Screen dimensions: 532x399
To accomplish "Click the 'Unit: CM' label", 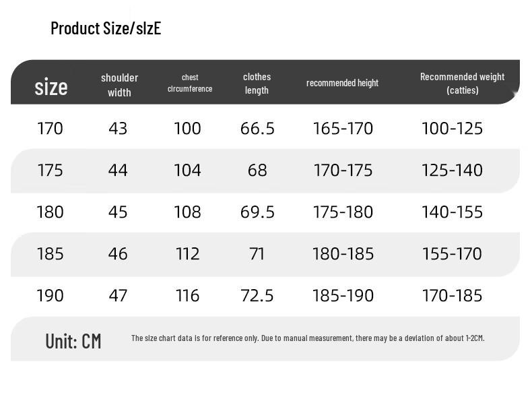I will click(x=73, y=341).
